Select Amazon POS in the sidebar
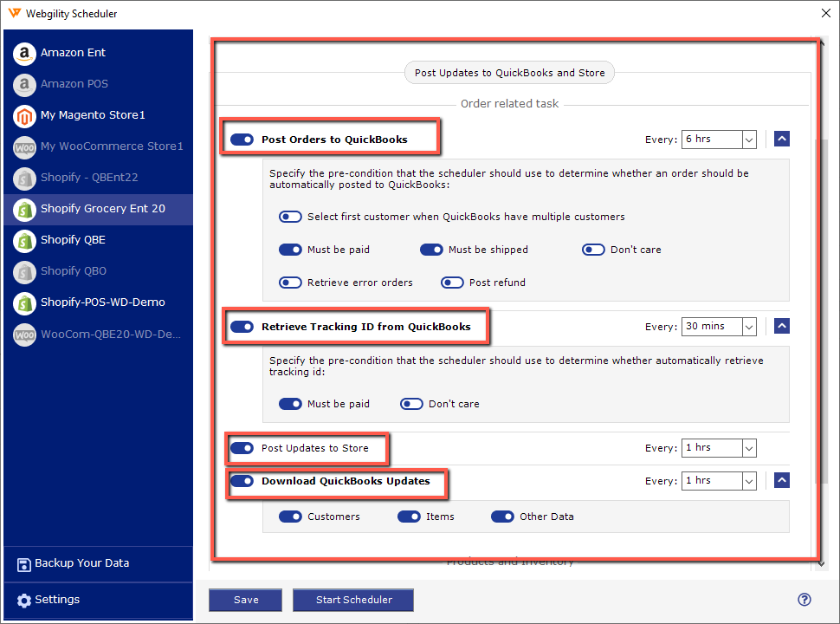 (x=74, y=83)
